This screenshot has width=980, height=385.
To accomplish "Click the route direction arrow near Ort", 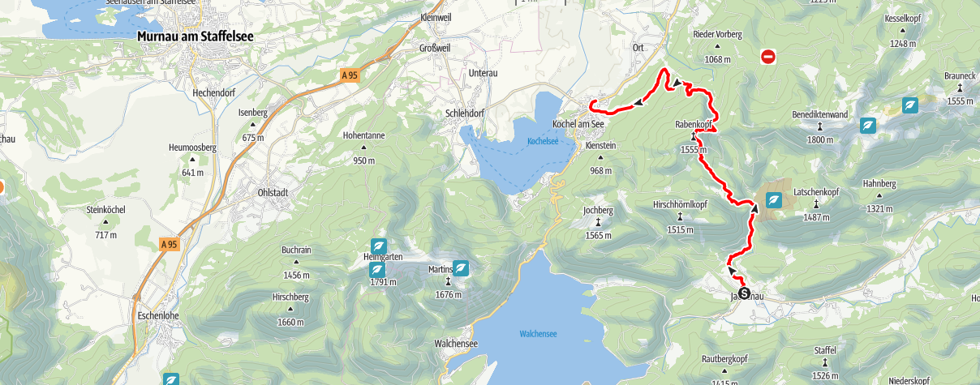I will (676, 81).
